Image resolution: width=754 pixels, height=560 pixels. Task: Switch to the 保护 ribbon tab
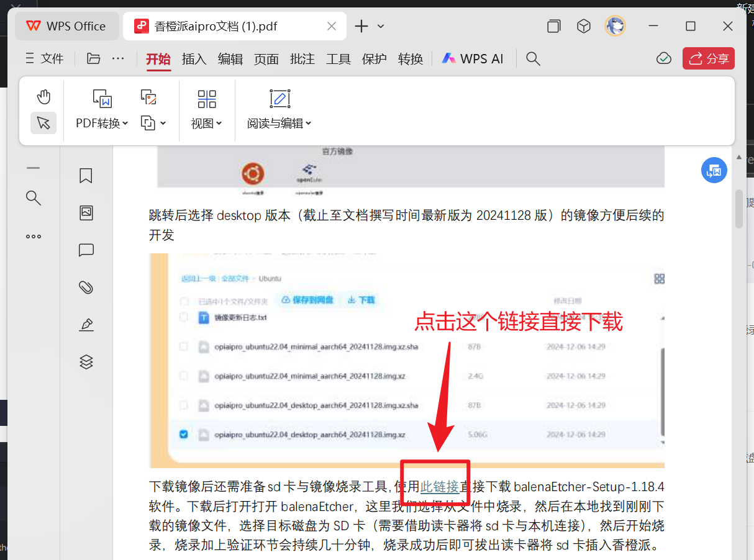click(375, 59)
